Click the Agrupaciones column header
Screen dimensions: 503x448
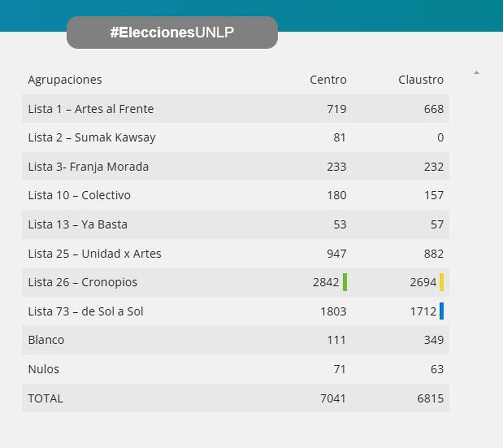point(65,79)
